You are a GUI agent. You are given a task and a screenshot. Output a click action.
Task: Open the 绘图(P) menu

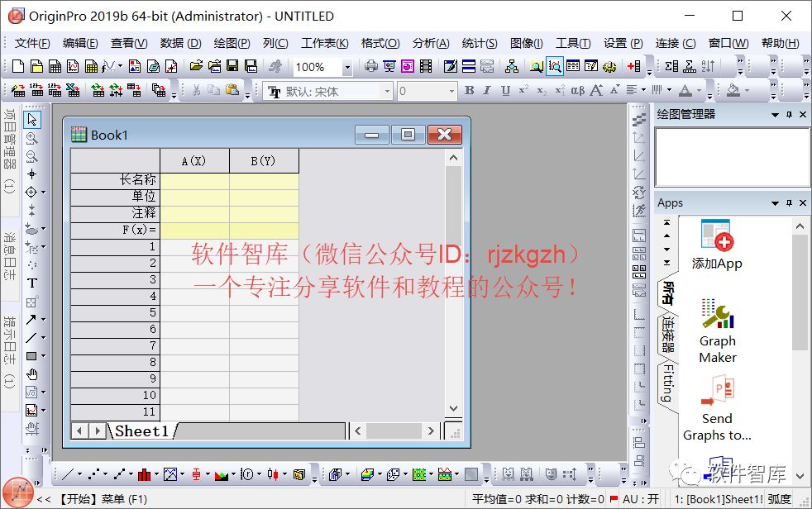coord(232,43)
